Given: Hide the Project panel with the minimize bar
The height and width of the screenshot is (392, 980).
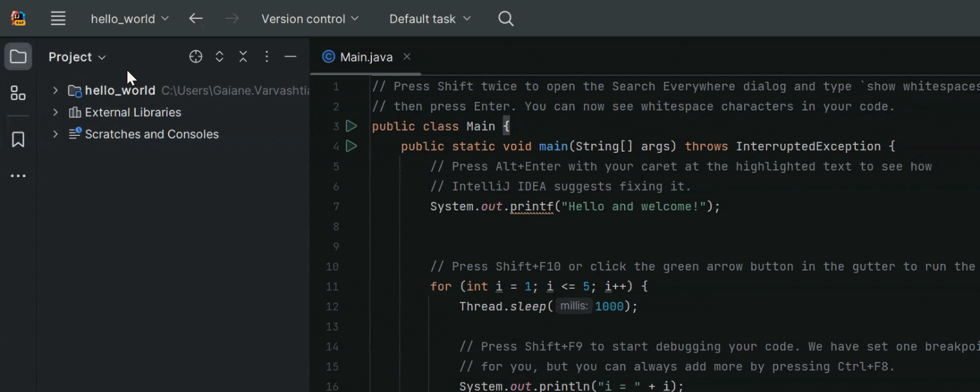Looking at the screenshot, I should (290, 57).
